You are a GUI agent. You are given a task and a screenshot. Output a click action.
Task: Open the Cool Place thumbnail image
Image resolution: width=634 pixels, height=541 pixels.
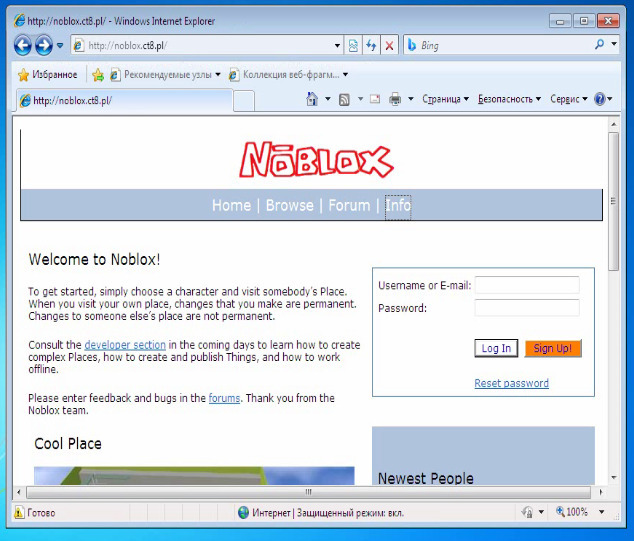tap(194, 475)
